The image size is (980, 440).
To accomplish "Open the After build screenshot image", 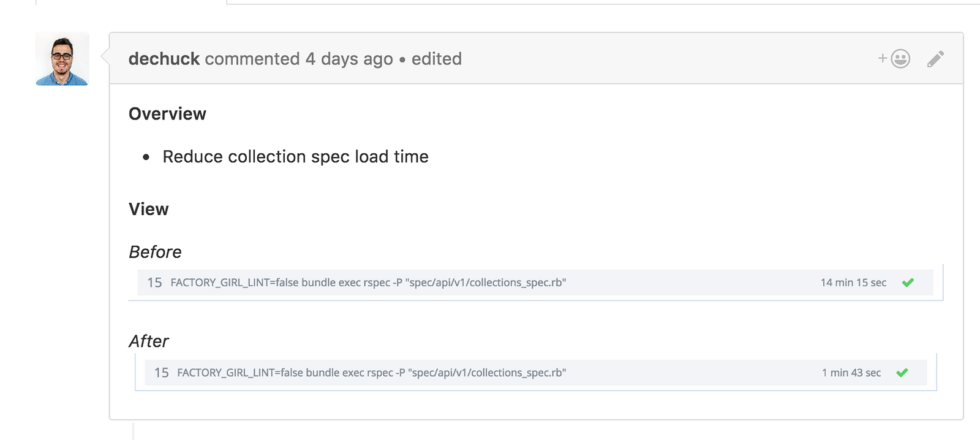I will [535, 373].
